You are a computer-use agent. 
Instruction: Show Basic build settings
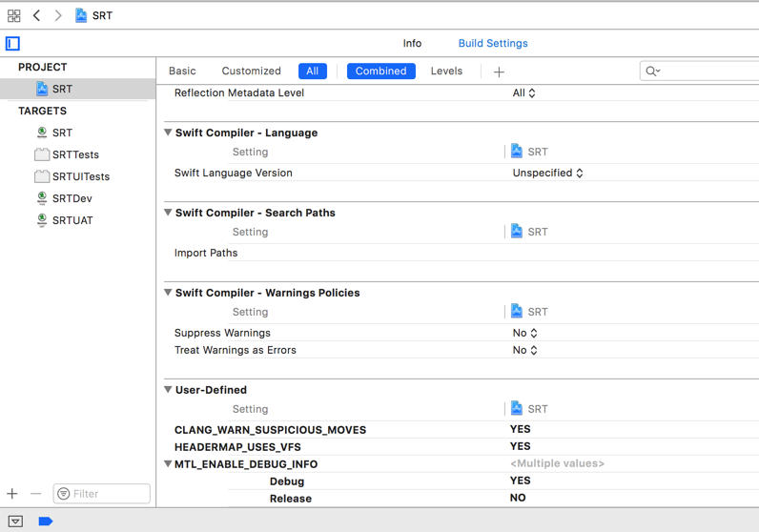(x=182, y=71)
